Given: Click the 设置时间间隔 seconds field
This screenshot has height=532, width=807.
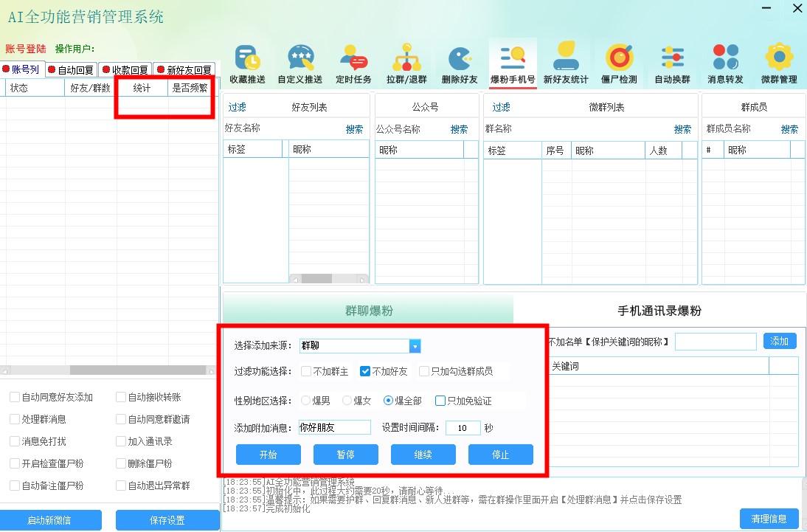Looking at the screenshot, I should point(463,428).
